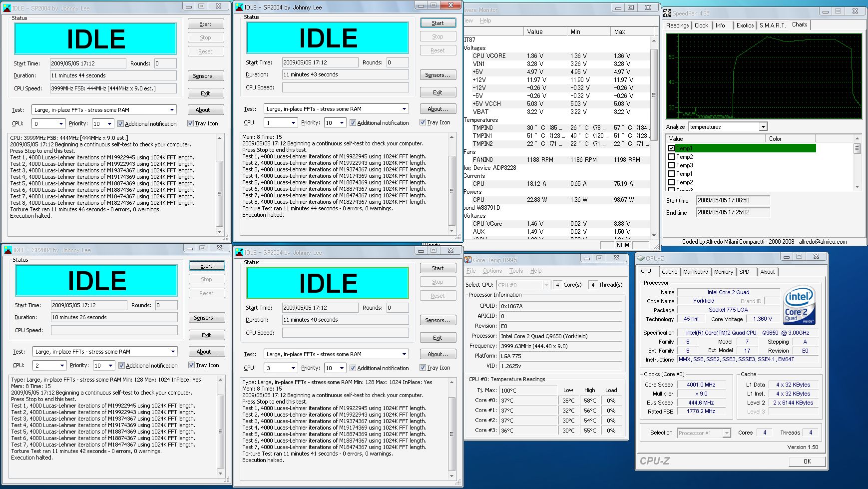Open the CPU dropdown showing 1 in SP2004

coord(293,122)
